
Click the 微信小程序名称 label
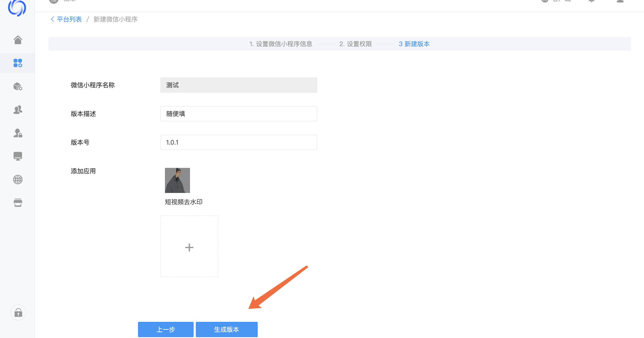[x=93, y=85]
